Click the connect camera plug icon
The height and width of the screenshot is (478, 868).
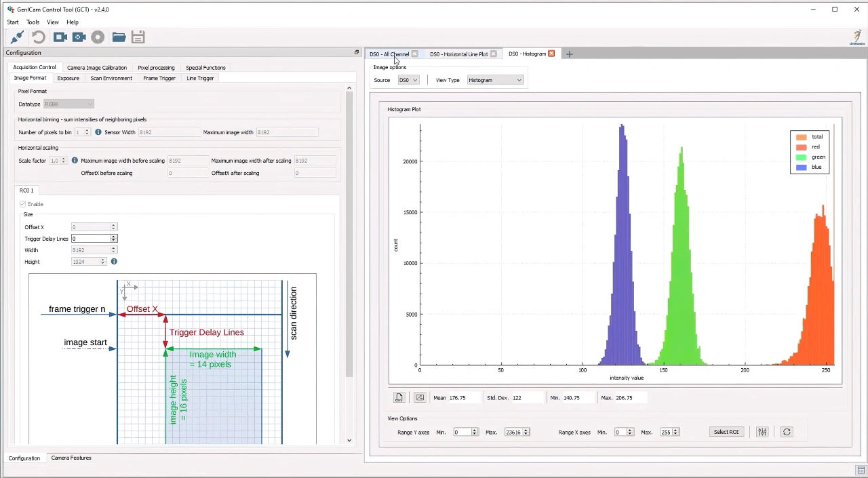[17, 37]
